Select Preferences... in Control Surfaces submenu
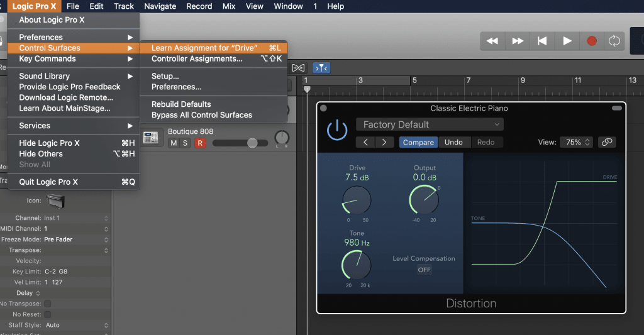This screenshot has height=335, width=644. (x=214, y=87)
